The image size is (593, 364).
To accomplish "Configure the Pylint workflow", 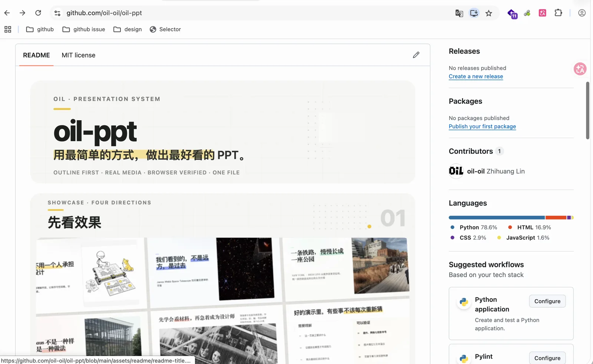I will (547, 358).
